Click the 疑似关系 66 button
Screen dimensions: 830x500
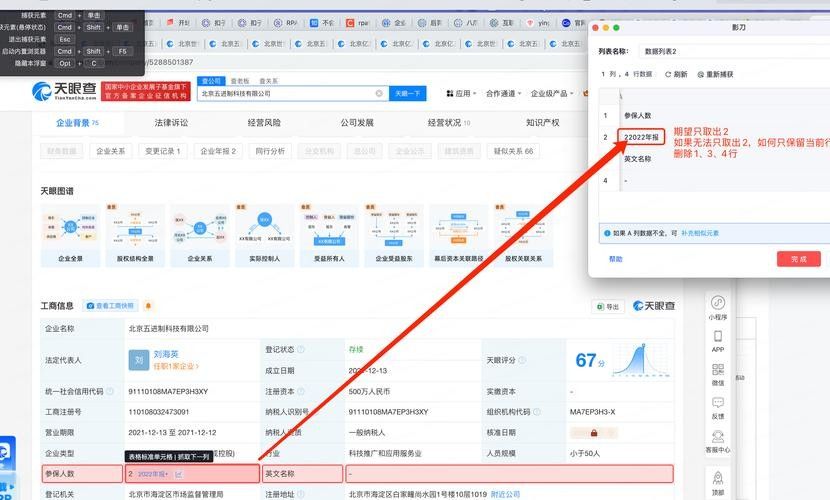coord(513,151)
